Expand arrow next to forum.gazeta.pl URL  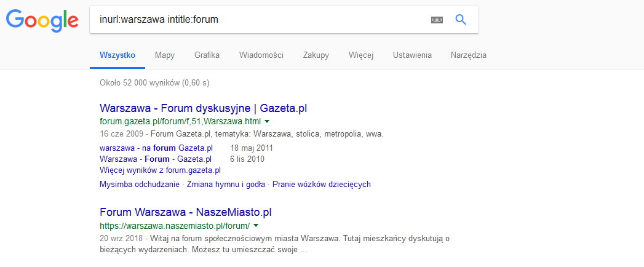(x=267, y=122)
